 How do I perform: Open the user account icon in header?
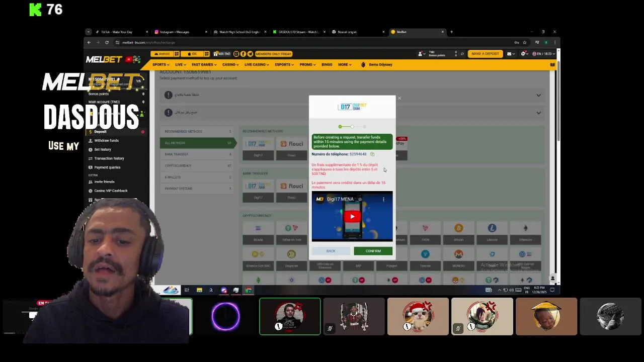point(421,54)
